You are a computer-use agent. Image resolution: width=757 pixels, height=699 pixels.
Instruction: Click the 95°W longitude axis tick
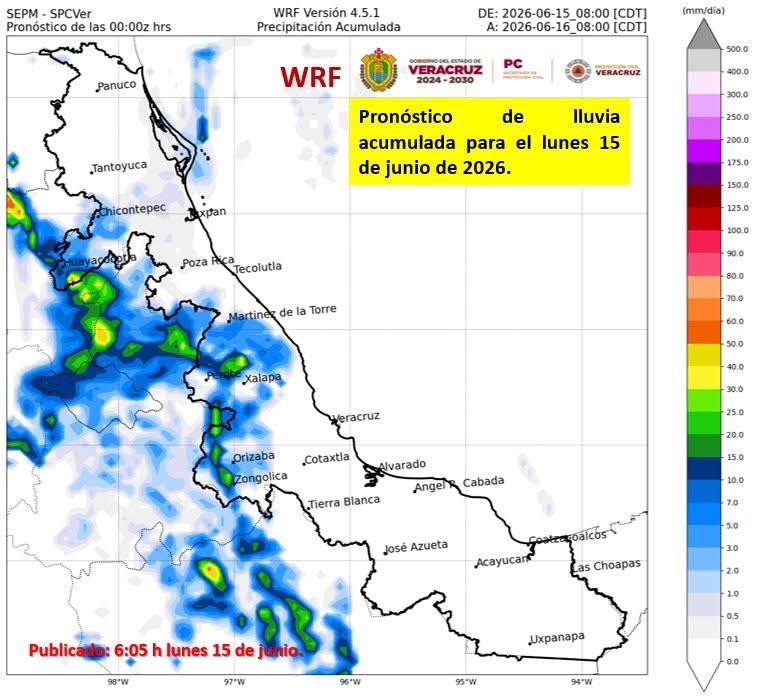(466, 682)
